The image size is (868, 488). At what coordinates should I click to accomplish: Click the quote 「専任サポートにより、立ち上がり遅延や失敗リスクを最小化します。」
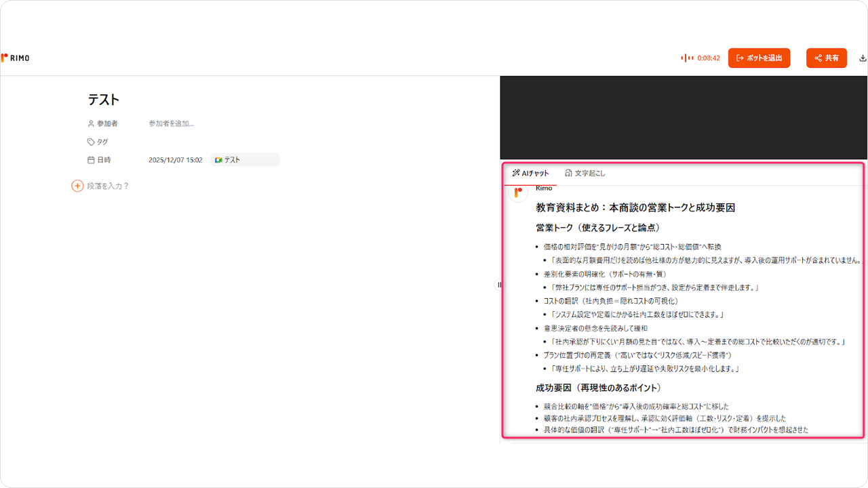(645, 369)
